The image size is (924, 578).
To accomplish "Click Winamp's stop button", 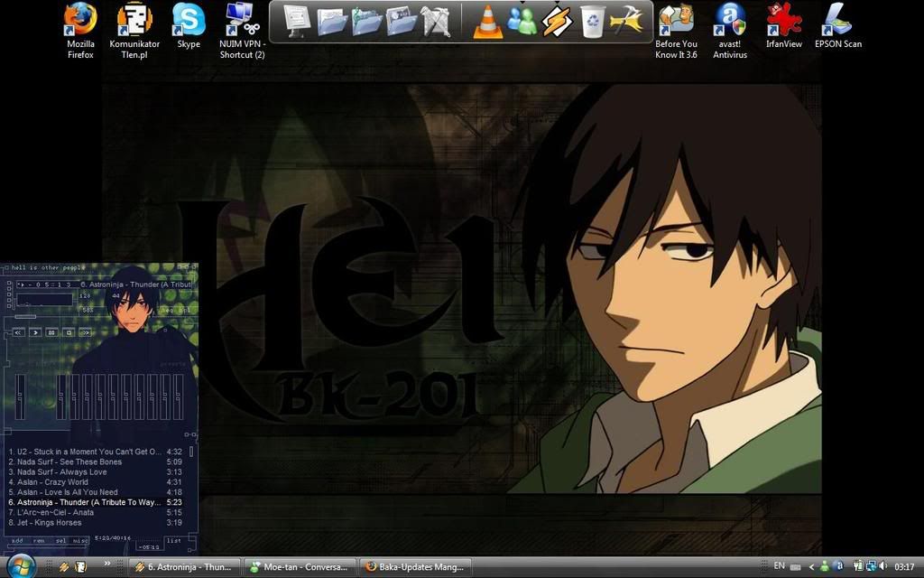I will pyautogui.click(x=69, y=332).
